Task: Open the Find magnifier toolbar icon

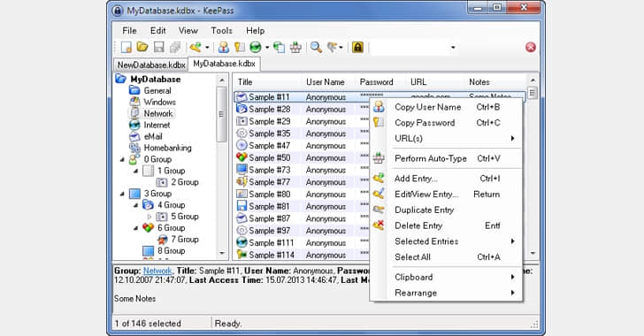Action: tap(316, 47)
